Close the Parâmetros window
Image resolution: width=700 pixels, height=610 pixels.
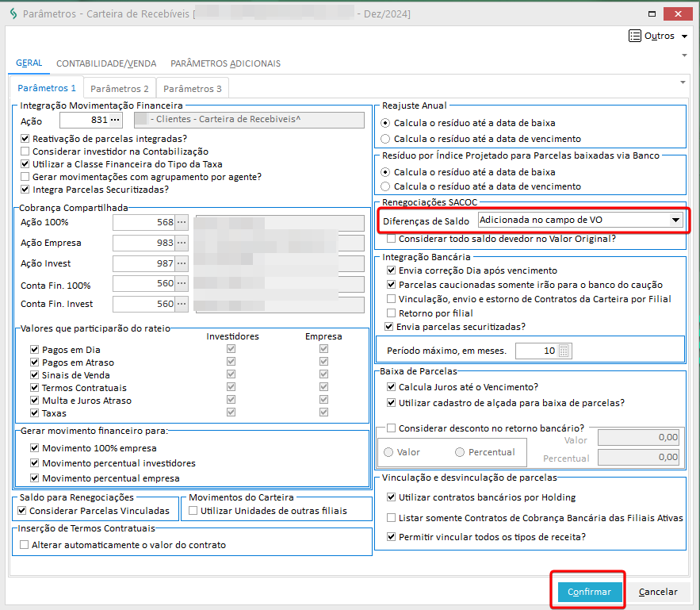tap(678, 13)
